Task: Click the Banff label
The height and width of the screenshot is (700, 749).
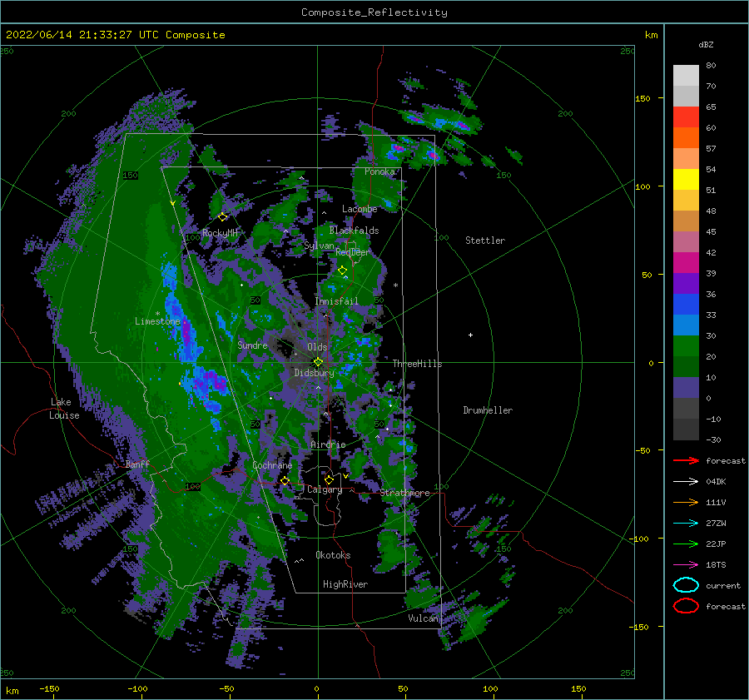Action: click(x=137, y=464)
